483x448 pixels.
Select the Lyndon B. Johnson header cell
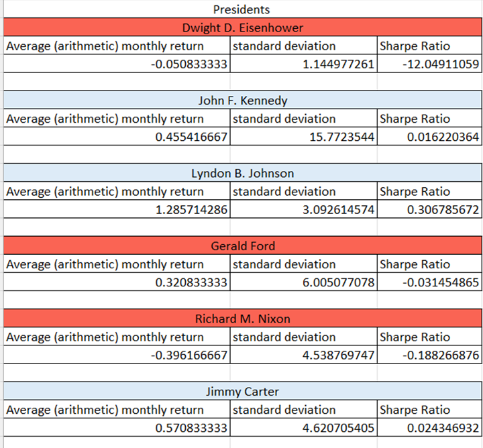[242, 173]
